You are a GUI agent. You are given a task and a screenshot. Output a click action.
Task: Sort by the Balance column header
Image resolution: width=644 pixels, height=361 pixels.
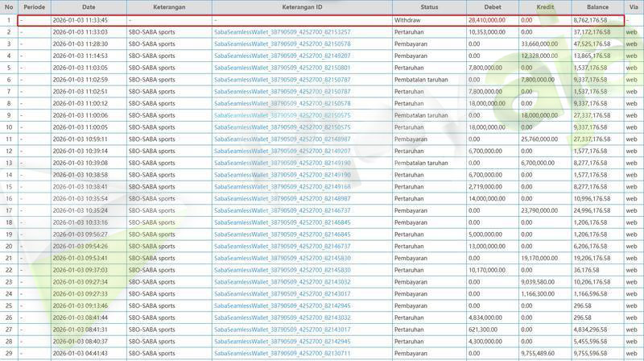coord(597,6)
